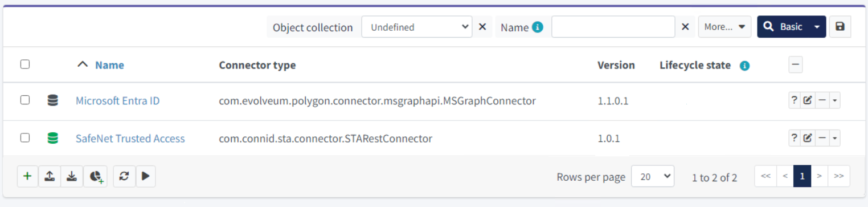Select all rows with the header checkbox
868x207 pixels.
click(x=25, y=64)
